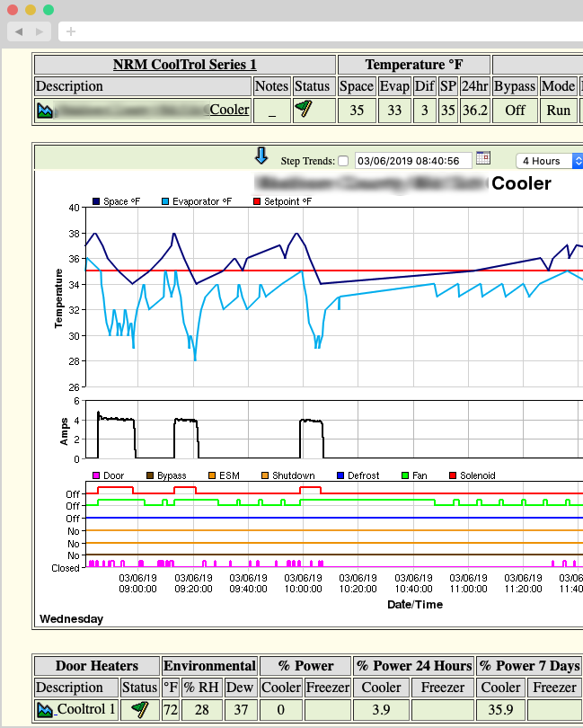Click the Solenoid legend red swatch

(453, 475)
